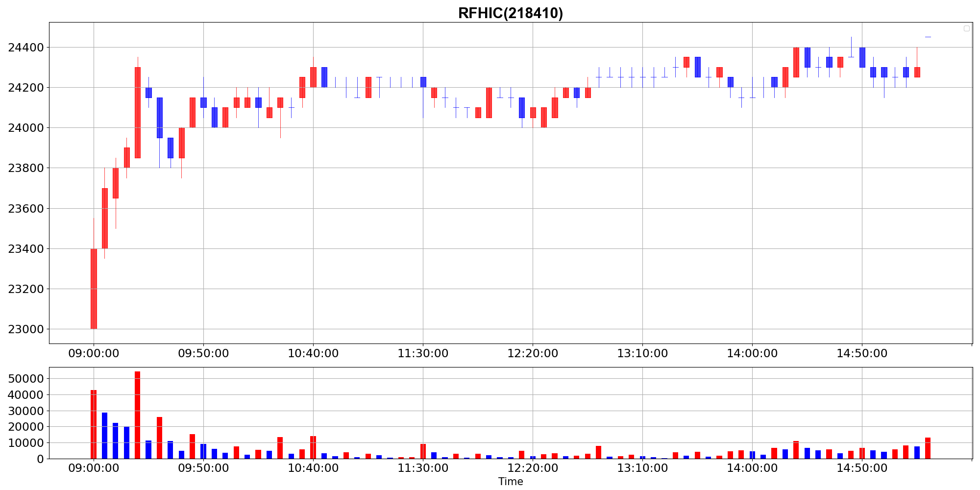Select the price chart's 13:10:00 time label
The height and width of the screenshot is (490, 980).
[x=642, y=353]
